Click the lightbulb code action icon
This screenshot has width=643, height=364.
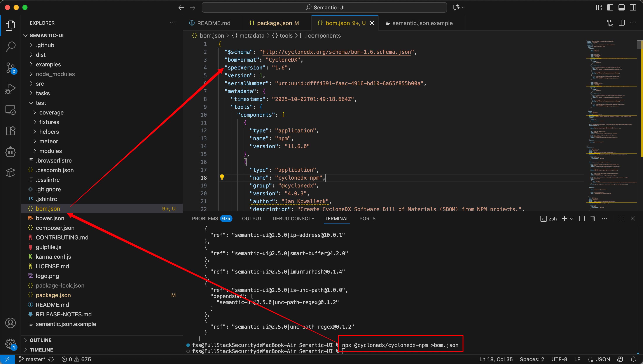[x=222, y=177]
